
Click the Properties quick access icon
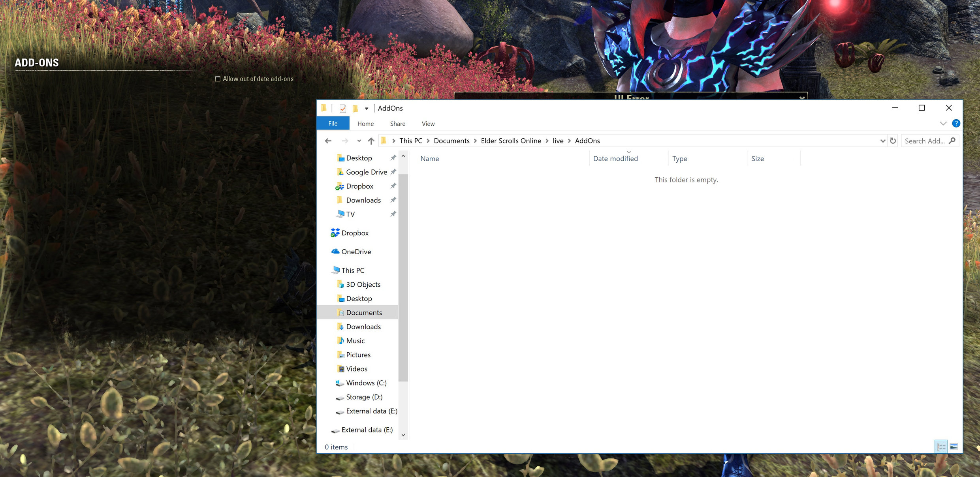(x=343, y=108)
